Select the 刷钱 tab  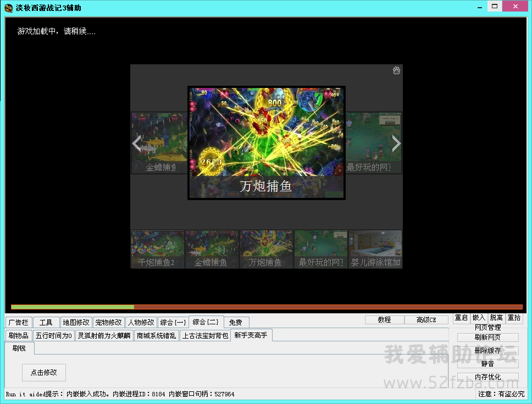click(x=19, y=348)
